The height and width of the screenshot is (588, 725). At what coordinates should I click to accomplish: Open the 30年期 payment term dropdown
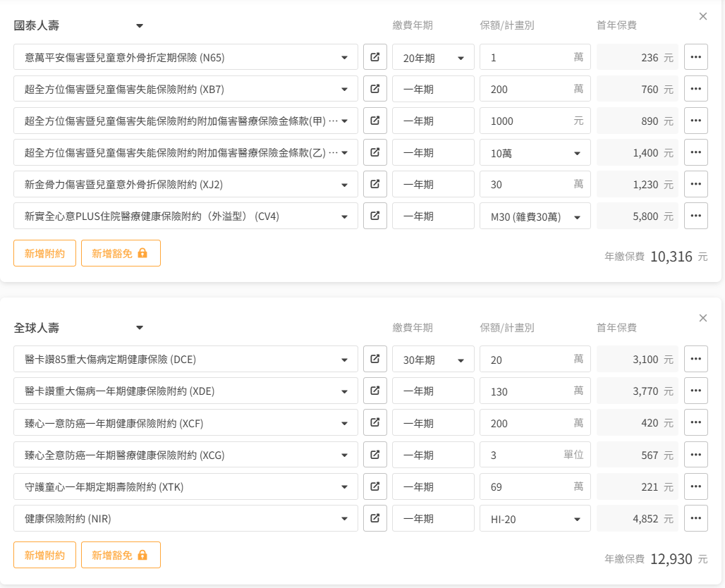pos(433,360)
